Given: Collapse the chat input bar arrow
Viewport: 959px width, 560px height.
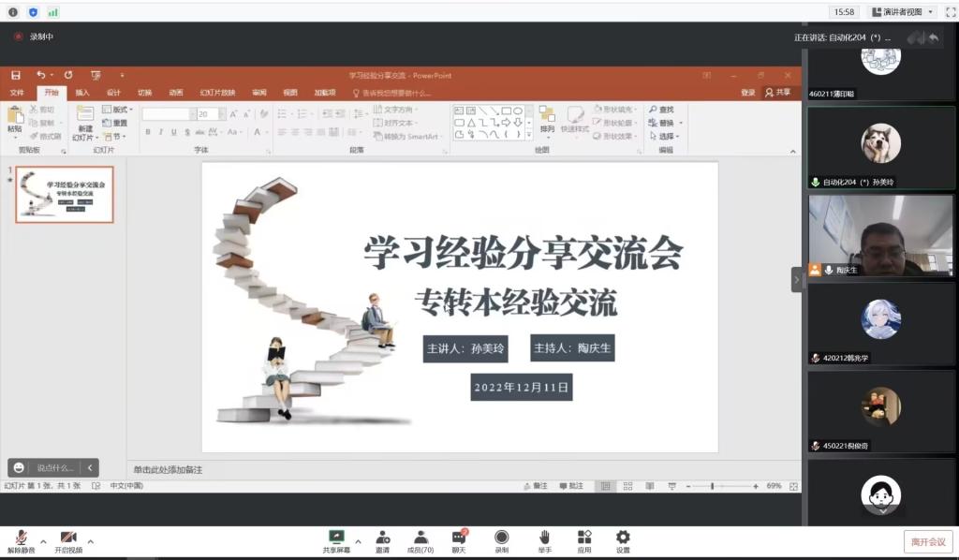Looking at the screenshot, I should (x=90, y=467).
